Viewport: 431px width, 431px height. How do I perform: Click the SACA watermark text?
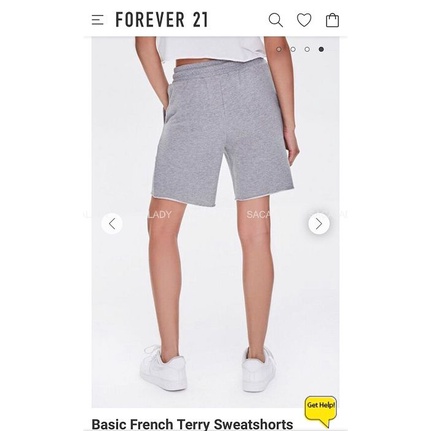pos(258,214)
